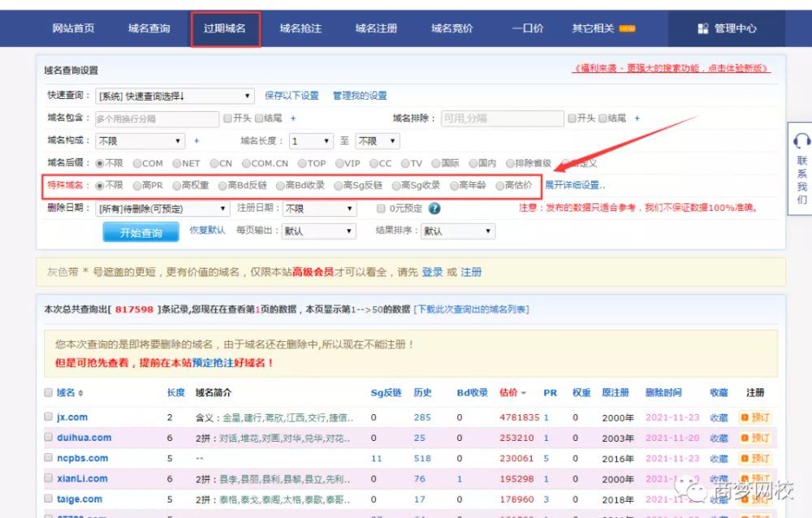Click the plus icon in the 域名排除 row
The width and height of the screenshot is (812, 518).
point(637,119)
